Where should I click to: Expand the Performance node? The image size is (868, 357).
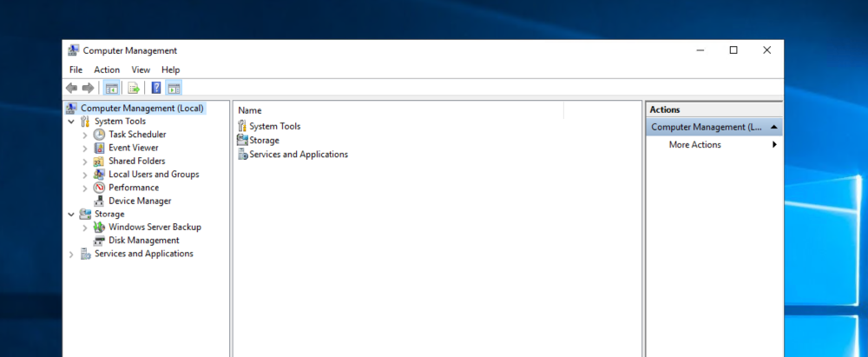tap(85, 188)
